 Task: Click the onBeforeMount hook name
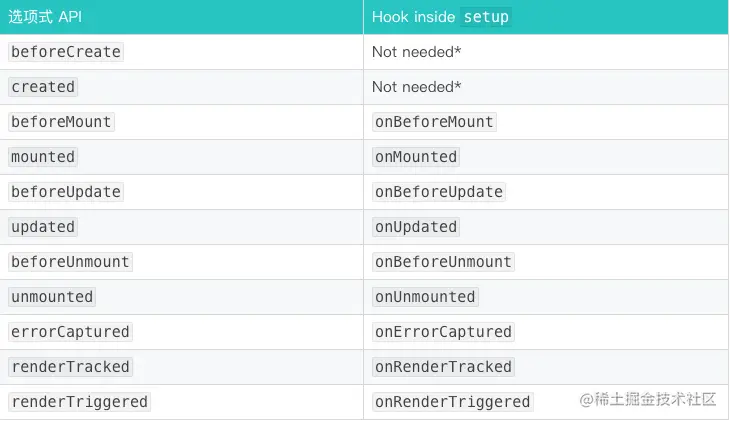click(x=434, y=122)
